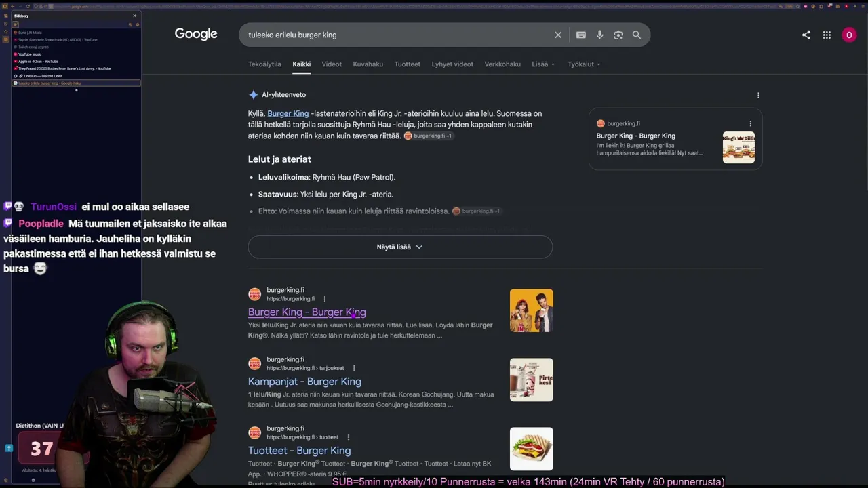Expand the Lisää dropdown

[543, 64]
